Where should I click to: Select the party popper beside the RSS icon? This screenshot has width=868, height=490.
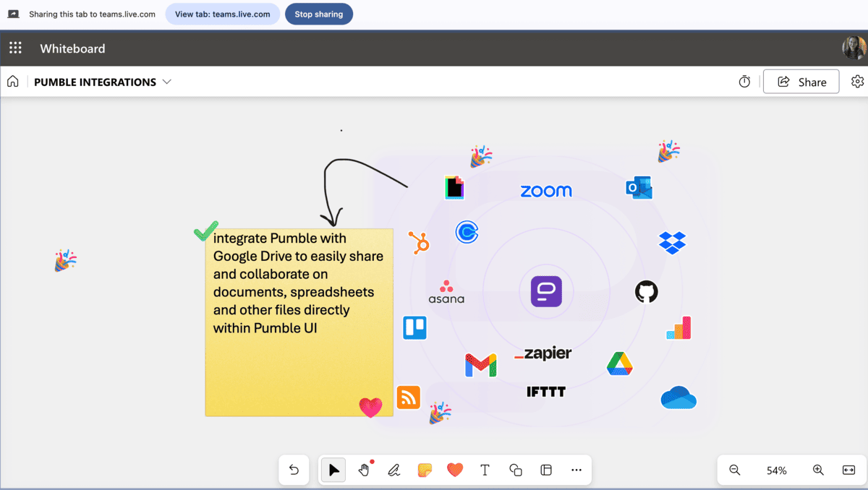point(440,413)
